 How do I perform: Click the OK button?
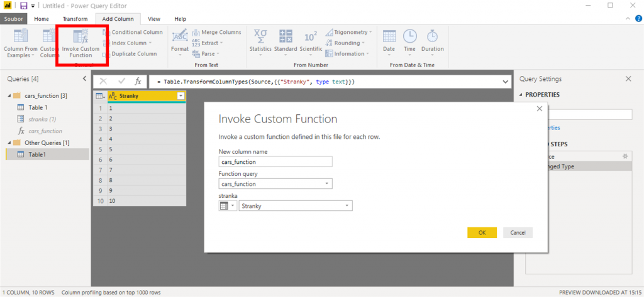pos(482,232)
